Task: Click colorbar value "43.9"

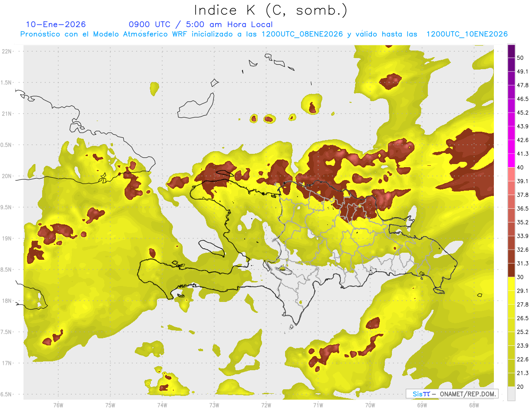Action: click(x=523, y=126)
